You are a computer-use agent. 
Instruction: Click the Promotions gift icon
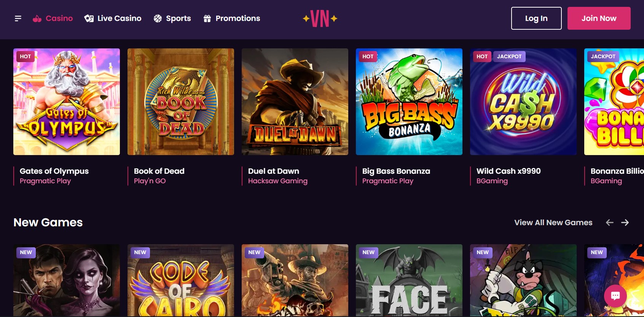pos(207,18)
